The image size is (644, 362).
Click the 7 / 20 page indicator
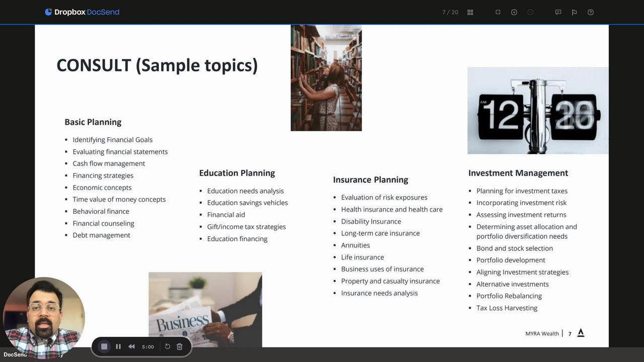tap(450, 12)
